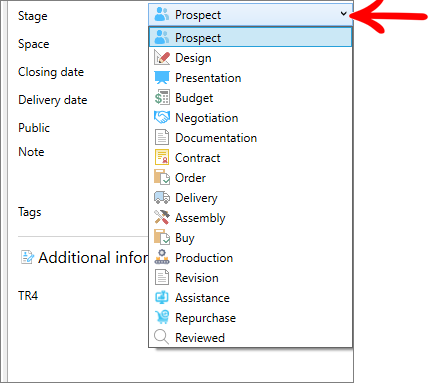Select Prospect from the stage list
The width and height of the screenshot is (440, 383).
point(250,37)
